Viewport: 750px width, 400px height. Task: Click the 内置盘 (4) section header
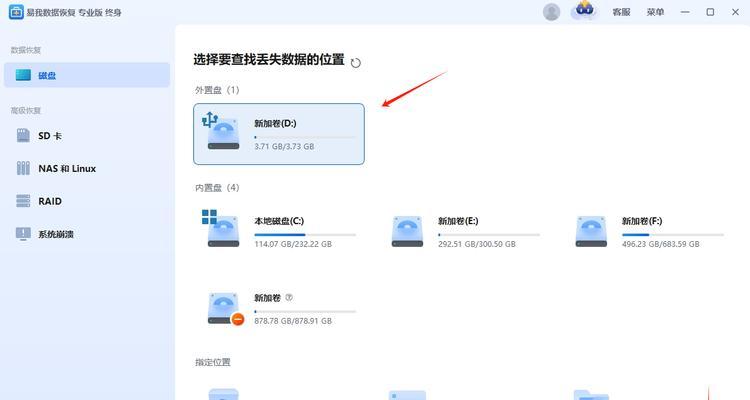[217, 188]
